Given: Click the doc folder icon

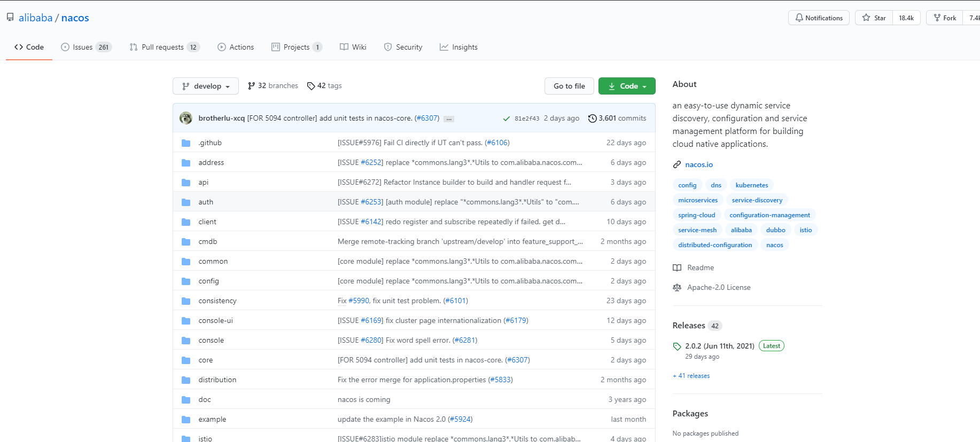Looking at the screenshot, I should [x=186, y=400].
